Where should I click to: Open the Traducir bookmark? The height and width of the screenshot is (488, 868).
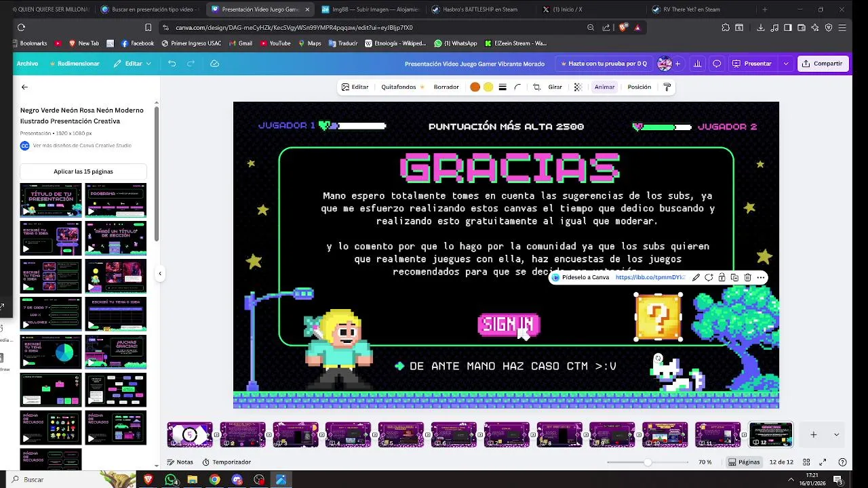coord(343,43)
